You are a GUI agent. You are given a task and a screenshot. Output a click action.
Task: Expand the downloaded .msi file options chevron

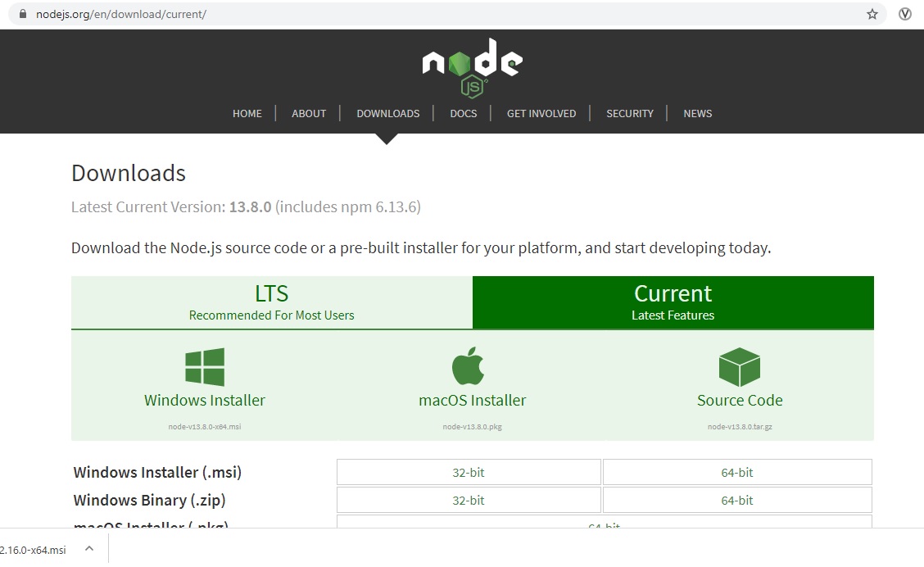coord(89,549)
